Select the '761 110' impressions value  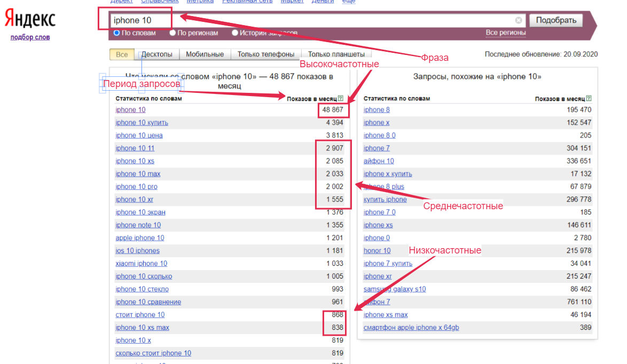click(x=579, y=302)
